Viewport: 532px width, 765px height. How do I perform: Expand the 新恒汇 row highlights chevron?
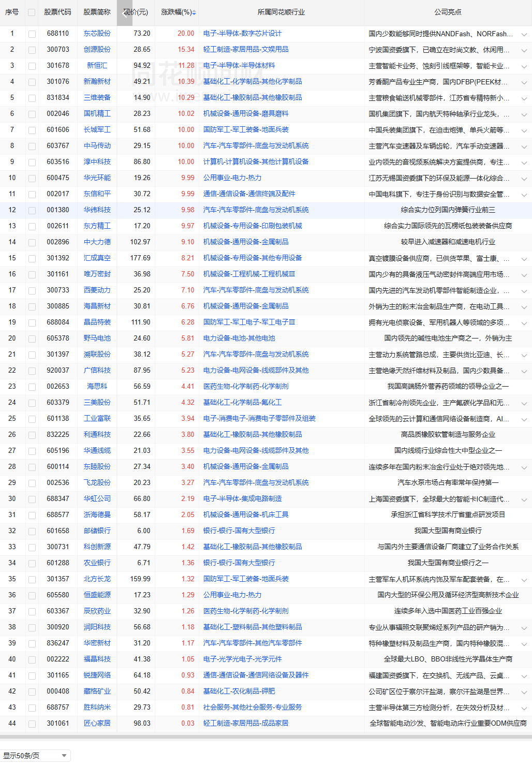point(524,67)
